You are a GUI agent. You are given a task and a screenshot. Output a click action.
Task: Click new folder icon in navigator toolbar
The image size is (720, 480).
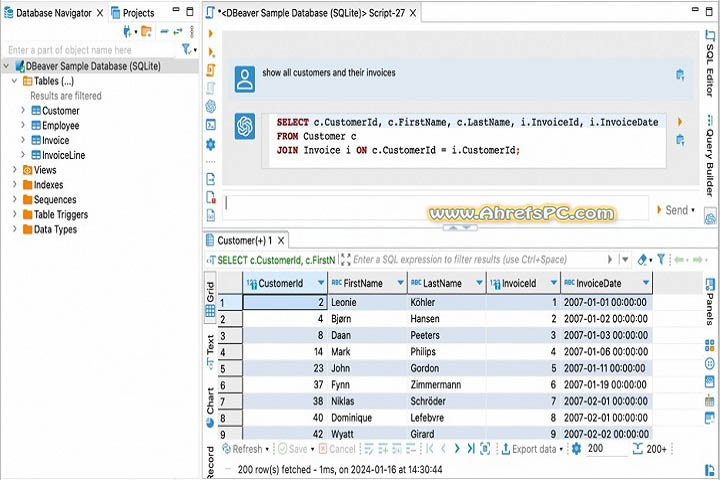146,32
